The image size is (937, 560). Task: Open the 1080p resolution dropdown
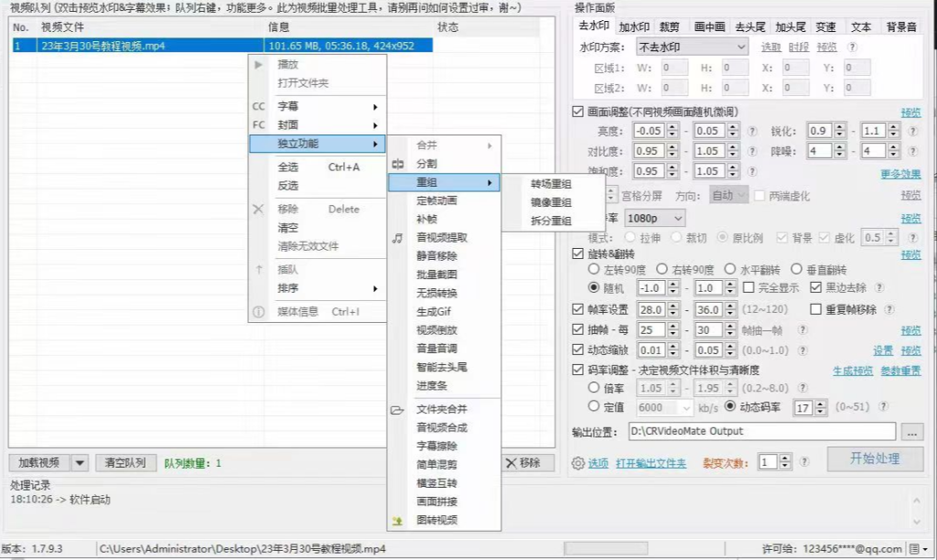pos(654,218)
